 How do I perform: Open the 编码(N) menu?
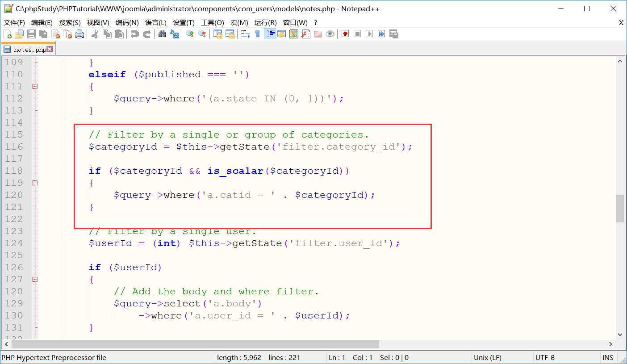pyautogui.click(x=127, y=22)
